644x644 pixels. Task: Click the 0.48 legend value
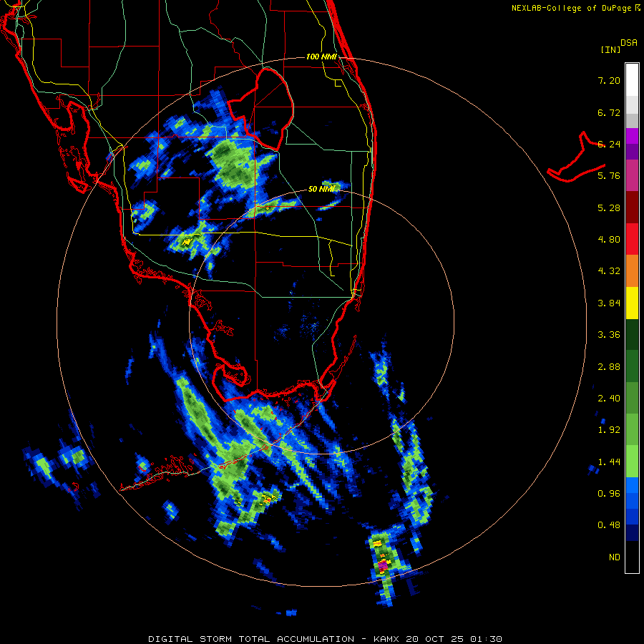click(x=609, y=525)
